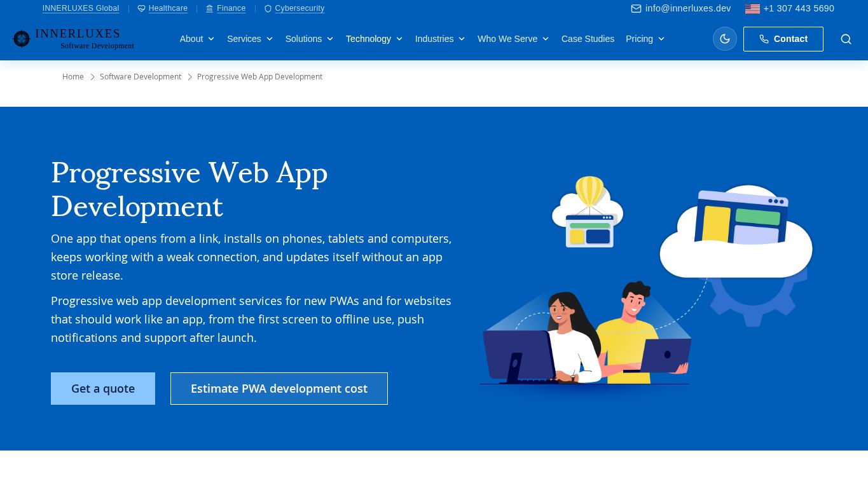This screenshot has width=868, height=488.
Task: Open the search magnifier icon
Action: pyautogui.click(x=846, y=39)
